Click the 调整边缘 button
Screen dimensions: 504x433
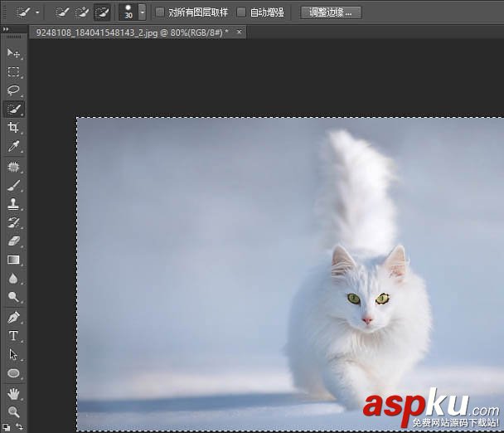331,12
